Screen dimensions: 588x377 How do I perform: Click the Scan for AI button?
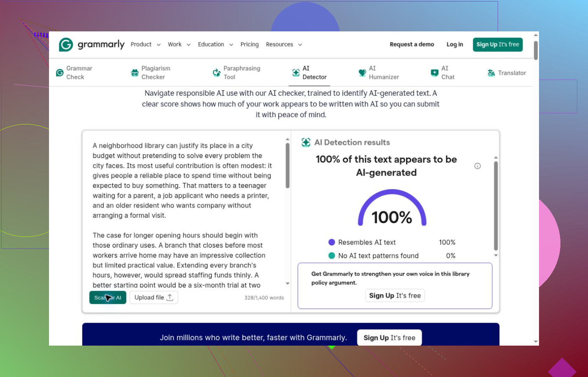click(108, 297)
